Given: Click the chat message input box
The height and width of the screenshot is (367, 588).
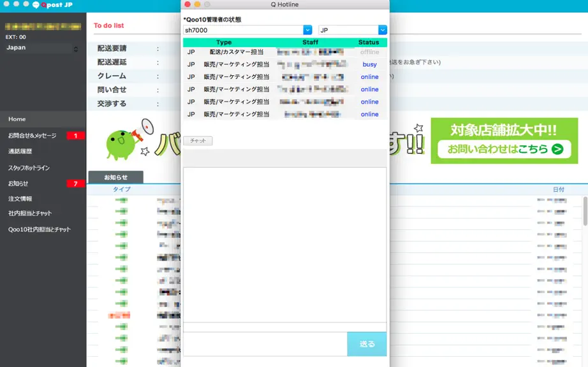Looking at the screenshot, I should (x=265, y=344).
